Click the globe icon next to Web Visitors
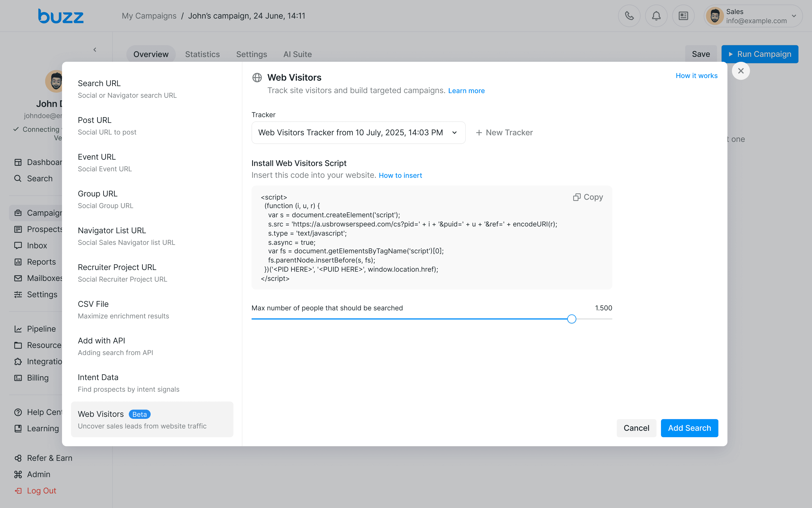Screen dimensions: 812x508 (x=257, y=78)
